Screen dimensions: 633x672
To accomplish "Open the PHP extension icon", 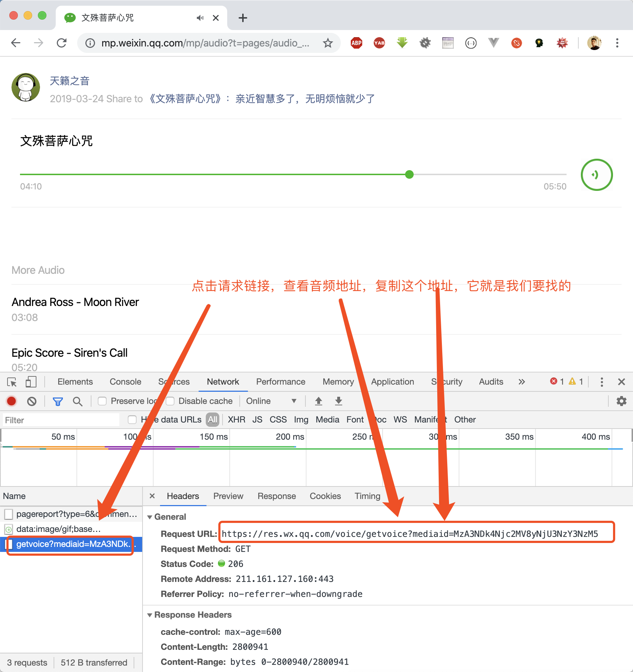I will click(x=448, y=43).
